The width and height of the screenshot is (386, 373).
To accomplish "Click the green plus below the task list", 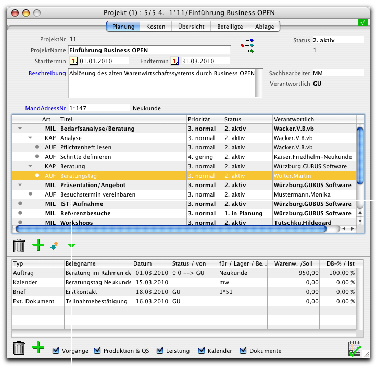I will coord(38,245).
